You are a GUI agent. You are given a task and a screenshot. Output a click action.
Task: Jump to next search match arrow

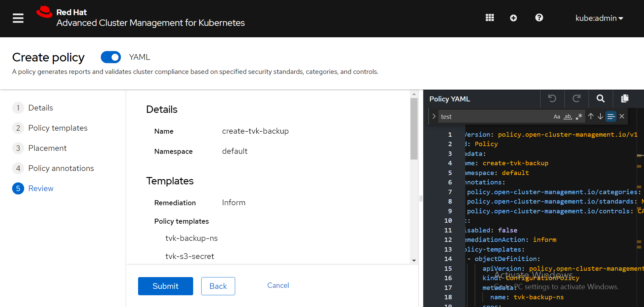600,117
